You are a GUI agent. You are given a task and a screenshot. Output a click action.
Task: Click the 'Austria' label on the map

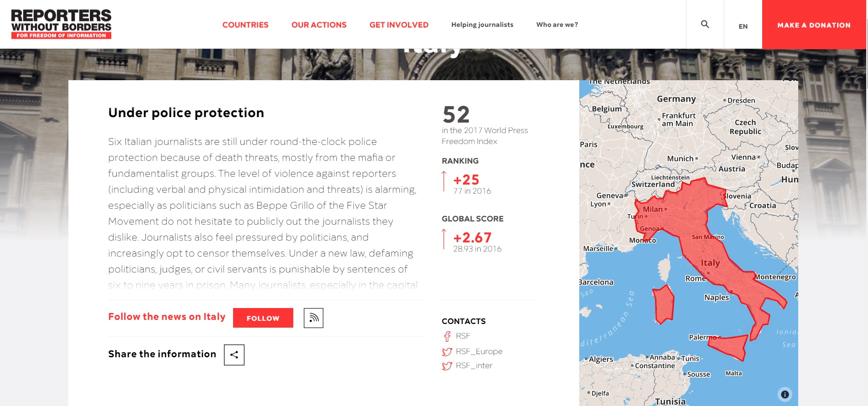732,169
